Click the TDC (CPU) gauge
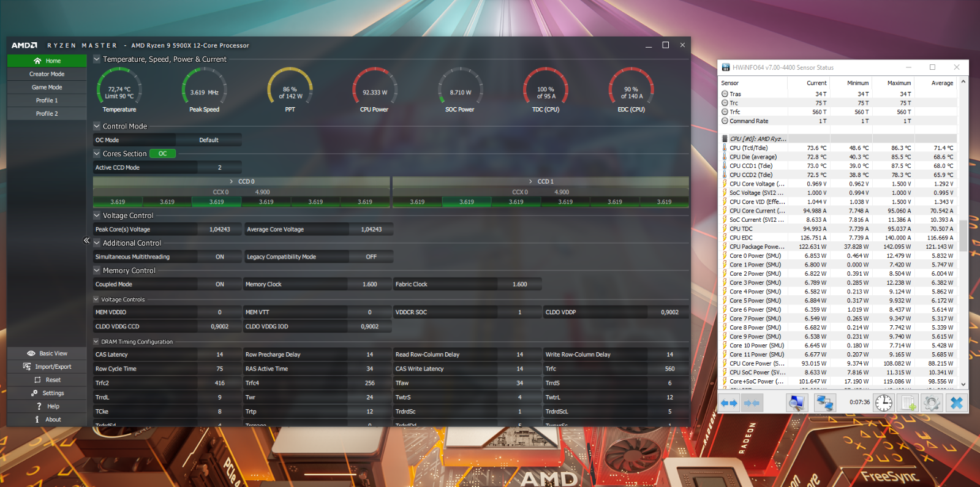 tap(546, 89)
